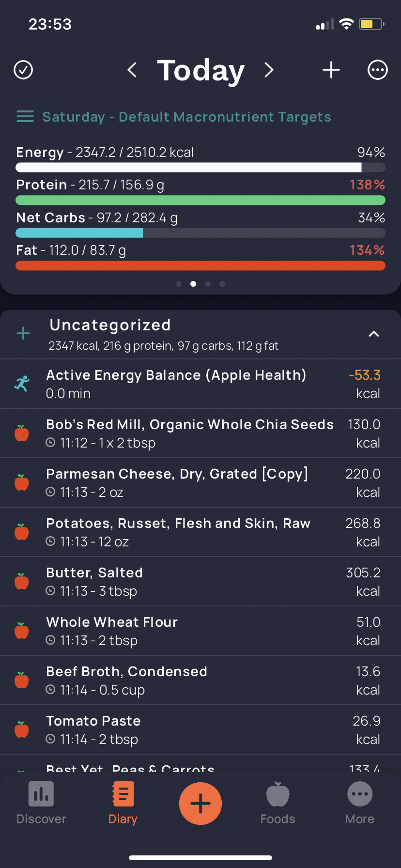This screenshot has height=868, width=401.
Task: Tap the orange central add button
Action: [x=200, y=803]
